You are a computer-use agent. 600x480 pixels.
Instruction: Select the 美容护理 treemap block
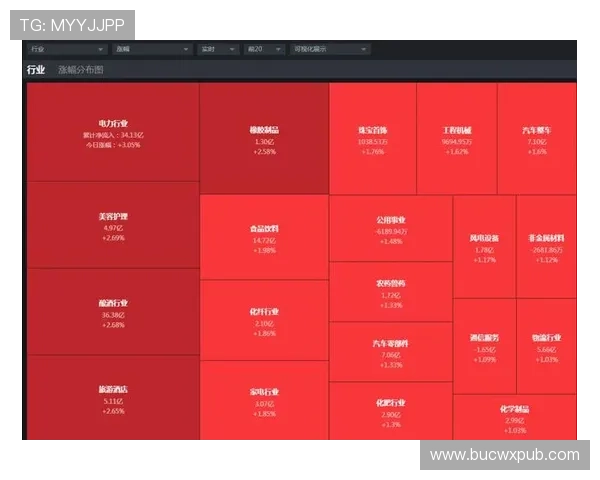[x=113, y=225]
